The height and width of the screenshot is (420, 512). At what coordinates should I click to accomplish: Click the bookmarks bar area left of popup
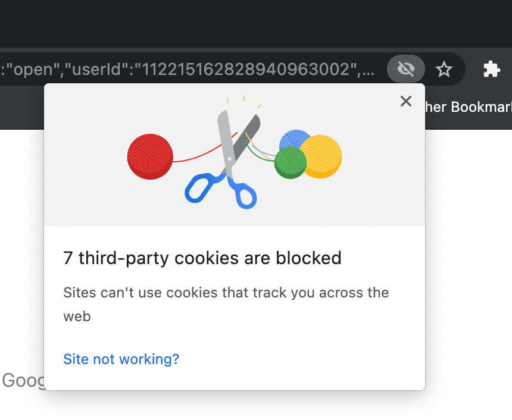pos(22,107)
